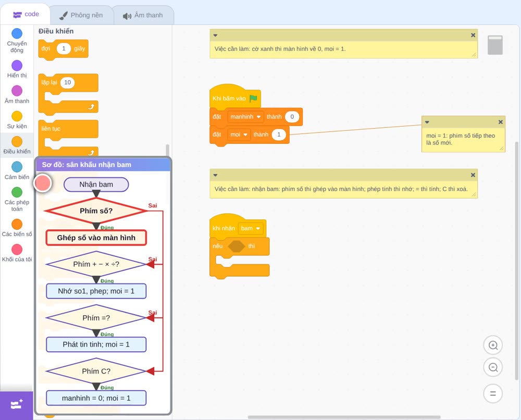Click the 'Ghép số vào màn hình' flowchart step

coord(96,238)
